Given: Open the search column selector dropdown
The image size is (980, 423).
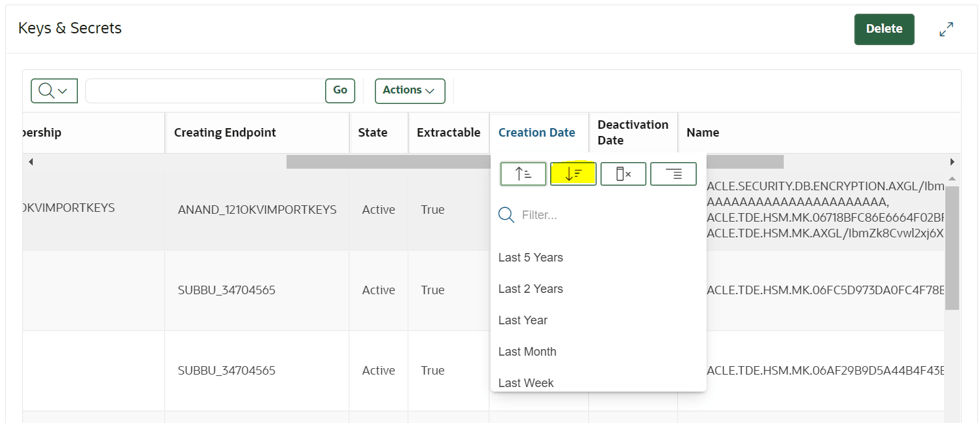Looking at the screenshot, I should (x=54, y=91).
